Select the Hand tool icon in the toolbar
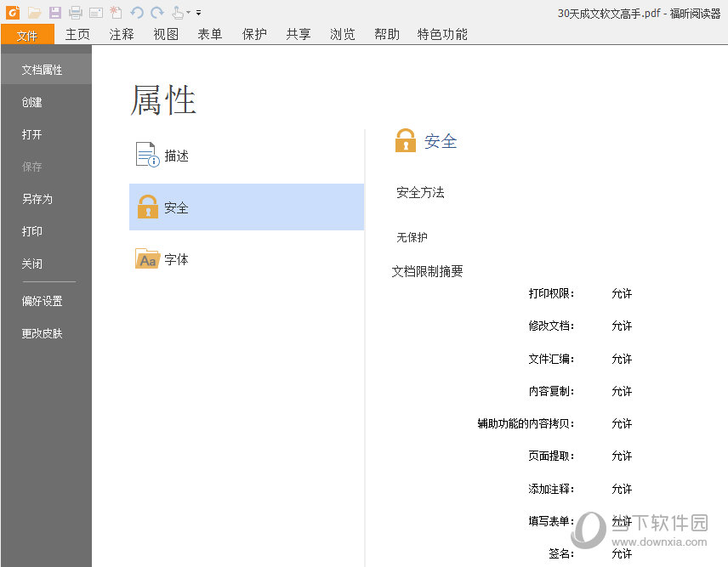This screenshot has height=567, width=728. click(x=178, y=13)
